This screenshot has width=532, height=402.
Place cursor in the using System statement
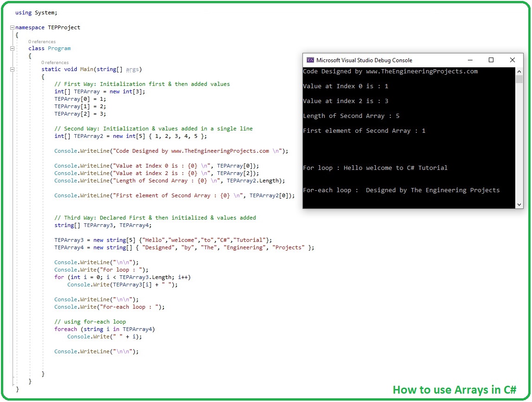(36, 13)
